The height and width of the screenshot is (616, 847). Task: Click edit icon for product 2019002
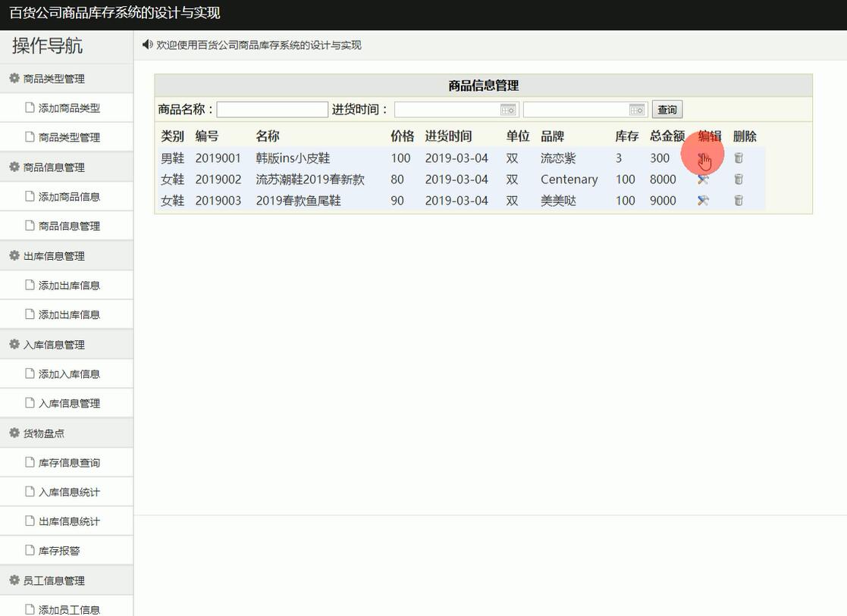pyautogui.click(x=703, y=180)
